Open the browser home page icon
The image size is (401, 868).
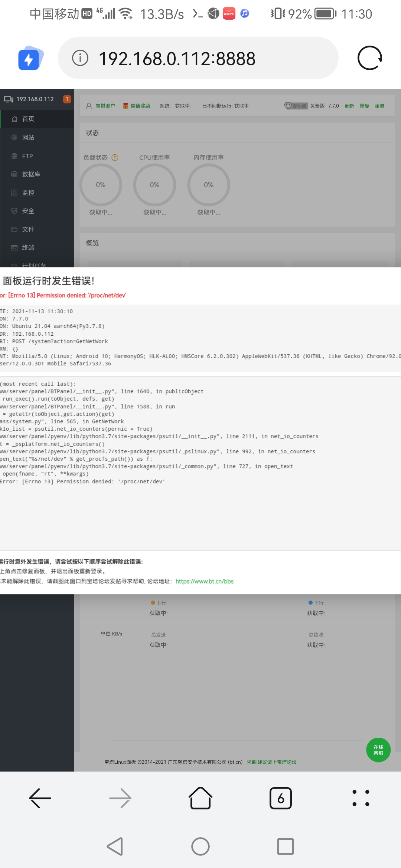click(200, 798)
